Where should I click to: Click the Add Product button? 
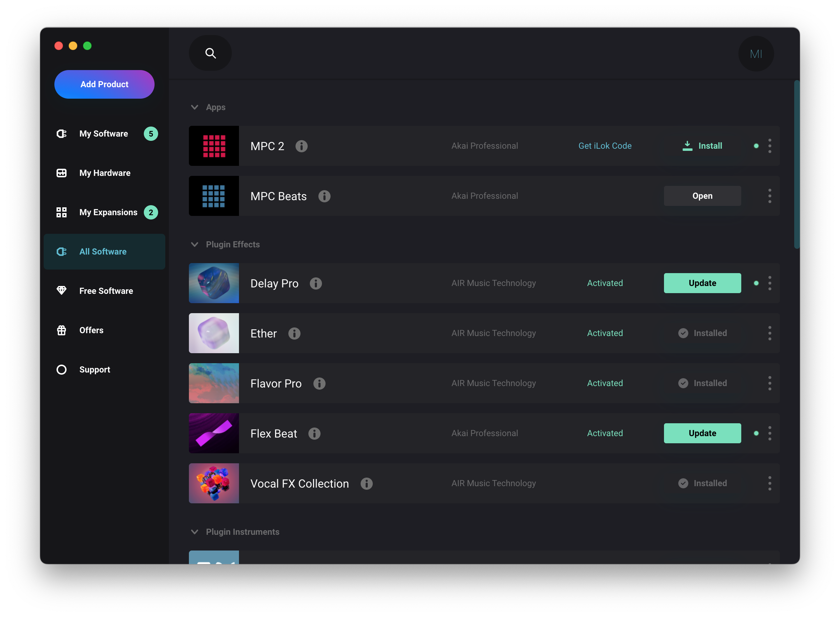pos(104,84)
